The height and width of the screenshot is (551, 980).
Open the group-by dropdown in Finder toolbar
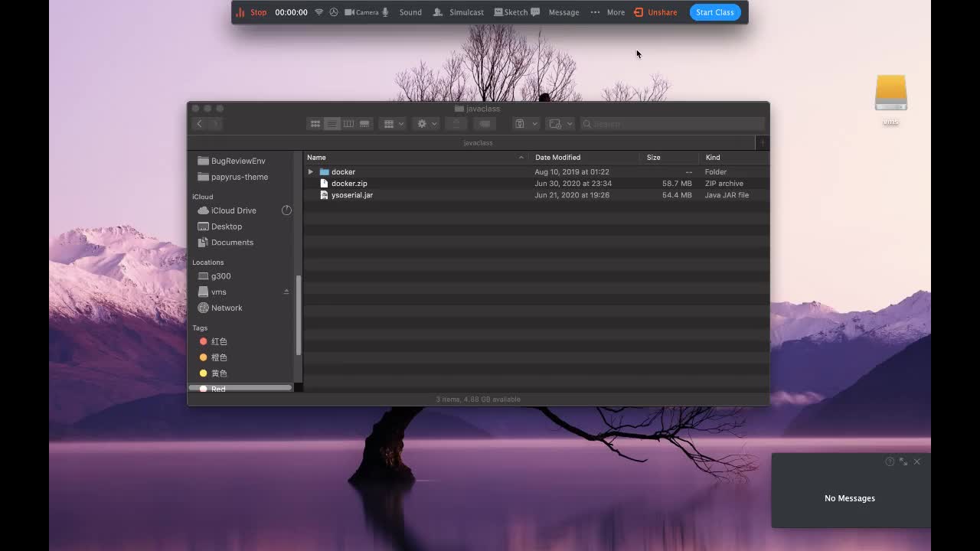pyautogui.click(x=392, y=124)
